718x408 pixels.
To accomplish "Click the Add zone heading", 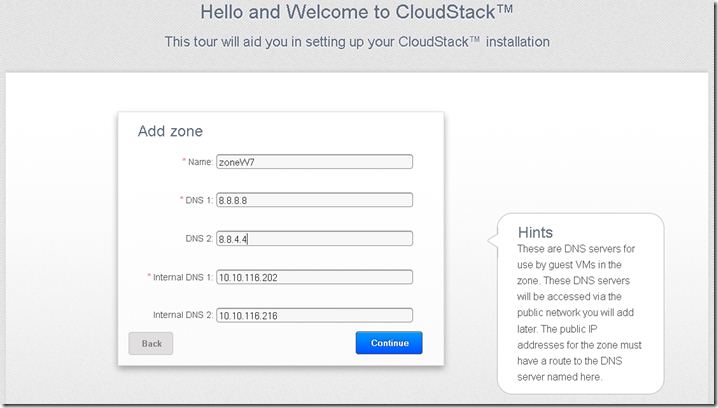I will coord(170,131).
